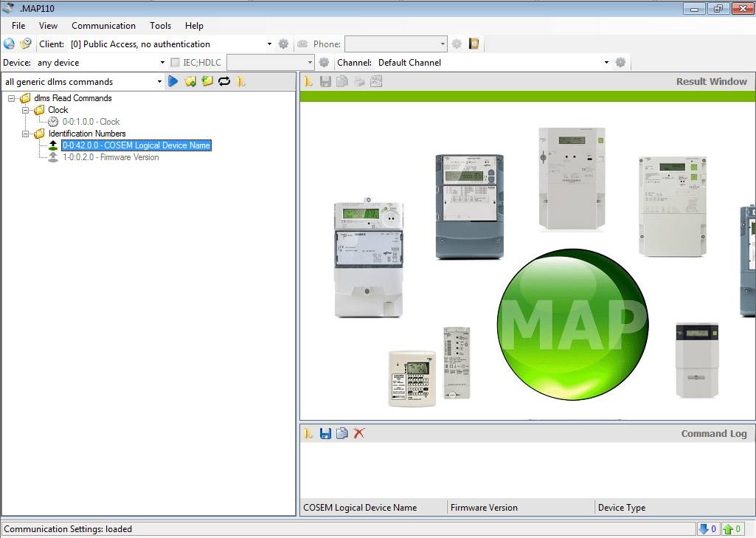The image size is (756, 538).
Task: Collapse the Identification Numbers tree node
Action: (24, 134)
